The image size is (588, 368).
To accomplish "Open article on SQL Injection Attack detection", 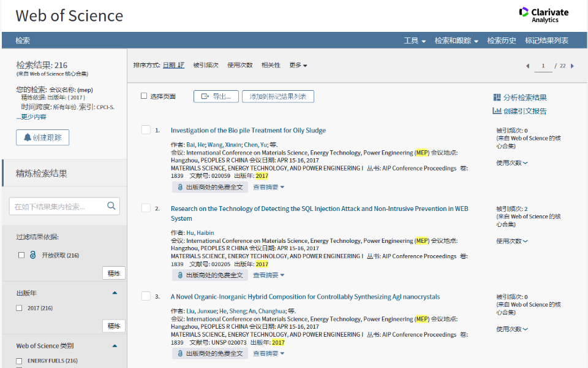I will coord(320,213).
